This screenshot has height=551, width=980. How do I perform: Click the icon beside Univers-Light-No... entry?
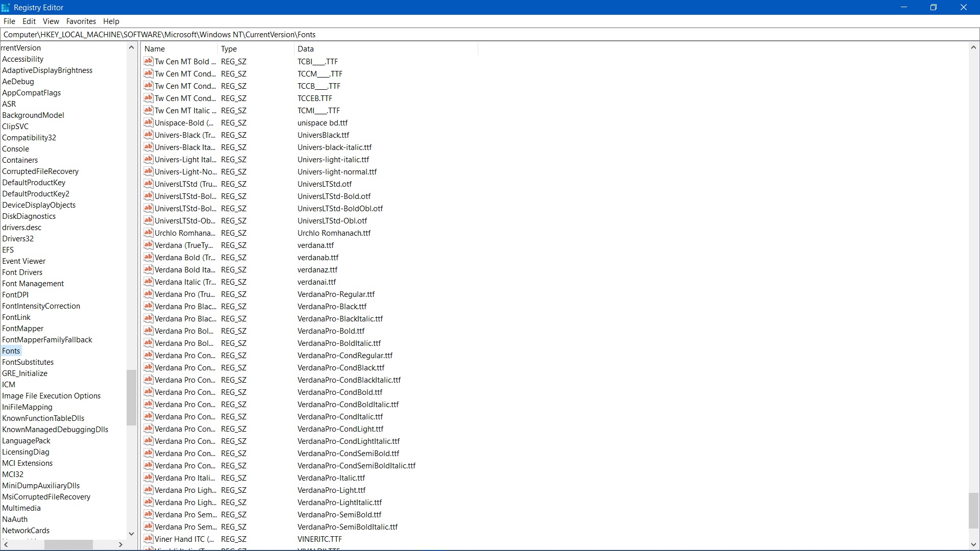(149, 171)
